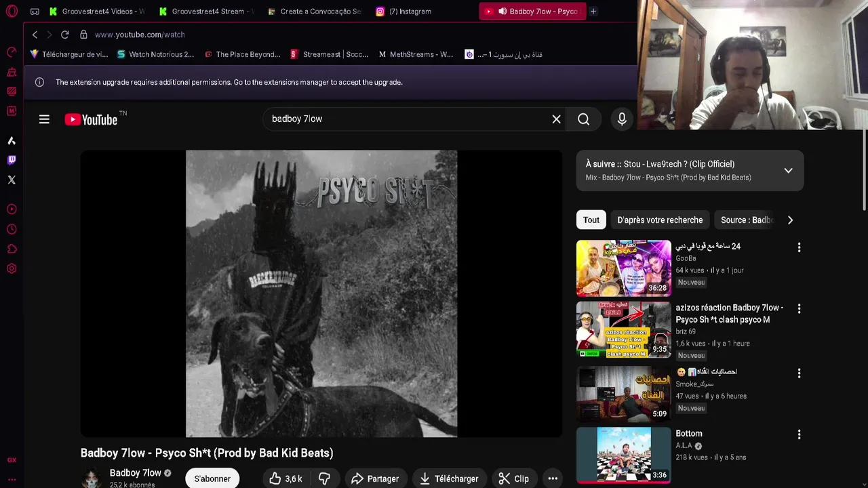Open Streameast bookmark

[330, 54]
